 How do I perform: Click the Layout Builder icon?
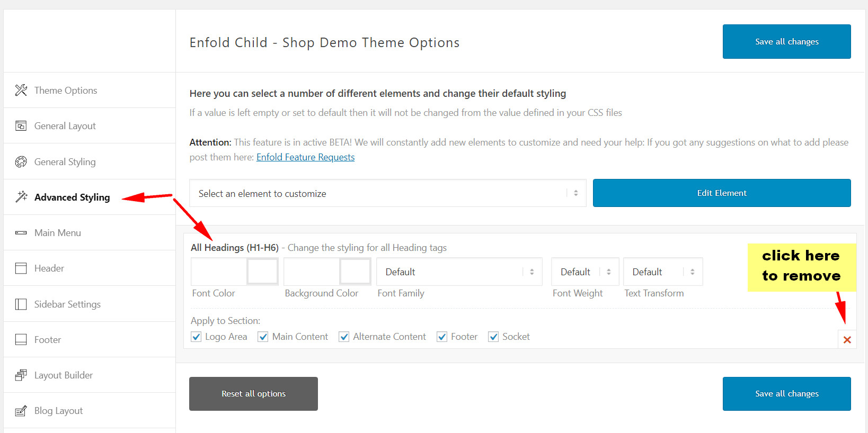coord(21,375)
